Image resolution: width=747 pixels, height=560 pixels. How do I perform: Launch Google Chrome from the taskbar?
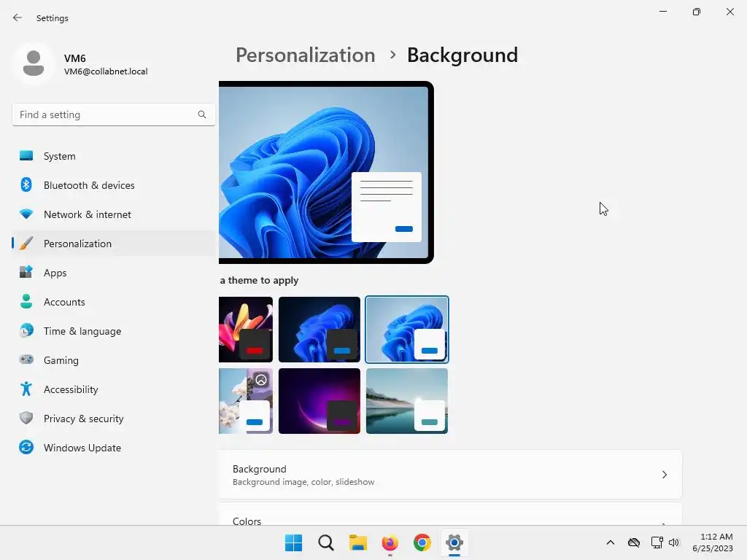[422, 542]
